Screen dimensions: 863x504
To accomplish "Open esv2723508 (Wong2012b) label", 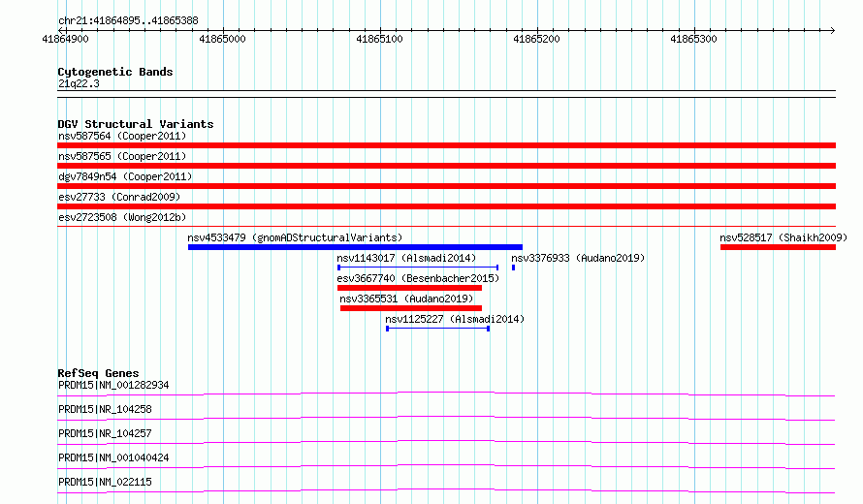I will (x=122, y=217).
